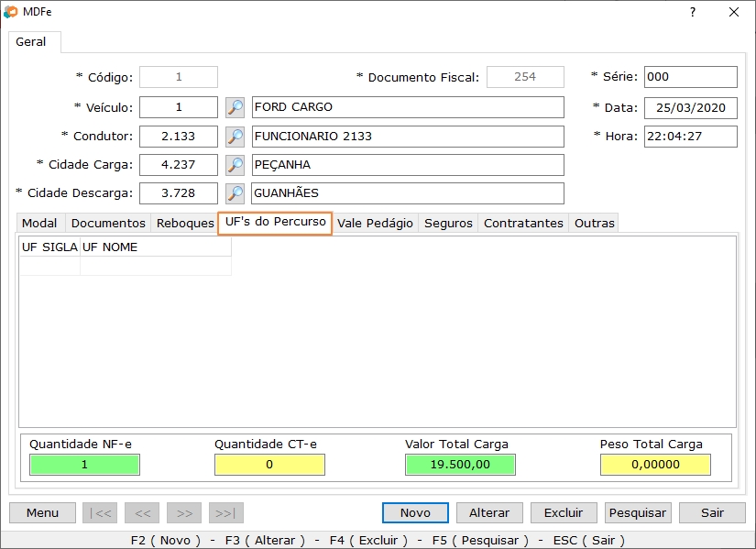Open the Pesquisar search button
Image resolution: width=756 pixels, height=549 pixels.
[x=638, y=512]
